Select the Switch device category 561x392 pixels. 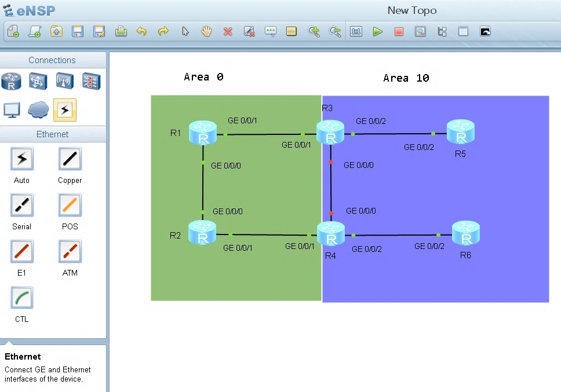[x=38, y=81]
